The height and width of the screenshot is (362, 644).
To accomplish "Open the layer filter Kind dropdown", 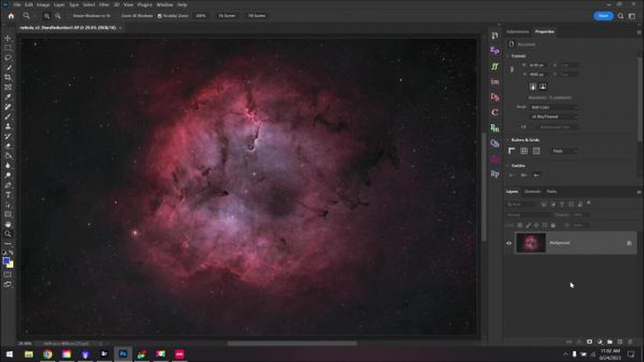I will [x=522, y=204].
